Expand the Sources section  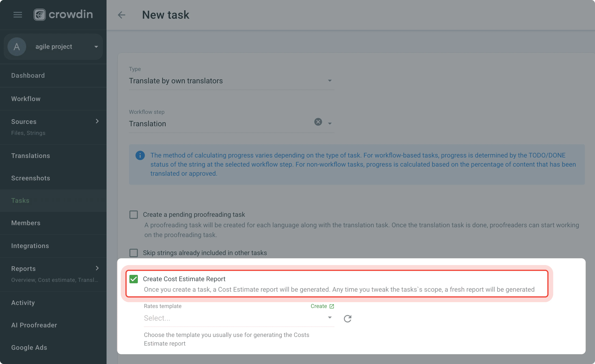pyautogui.click(x=97, y=121)
